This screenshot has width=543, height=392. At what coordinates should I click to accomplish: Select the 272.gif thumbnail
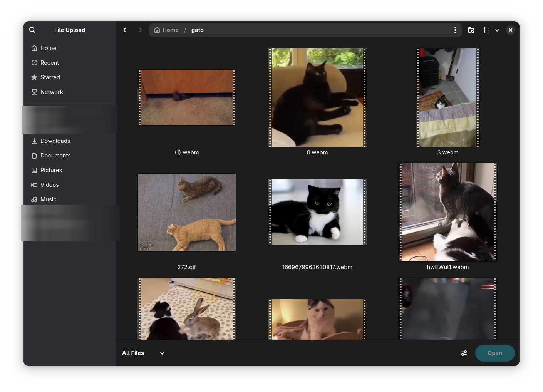click(x=187, y=212)
